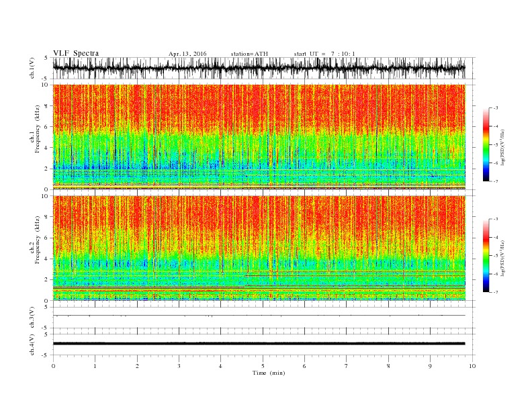Viewport: 532px width, 411px height.
Task: Click the log(PSD) label beside ch.1 color bar
Action: point(502,146)
